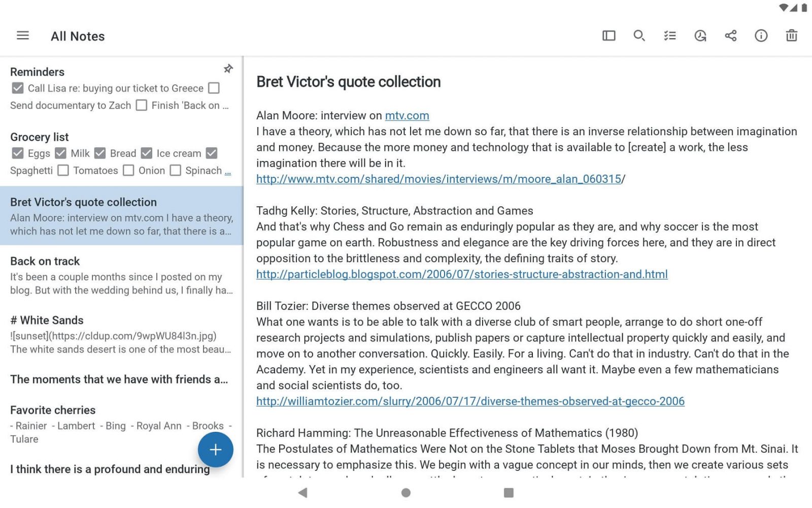Image resolution: width=812 pixels, height=508 pixels.
Task: Place cursor on 'Alan Moore: interview on' text
Action: tap(319, 115)
